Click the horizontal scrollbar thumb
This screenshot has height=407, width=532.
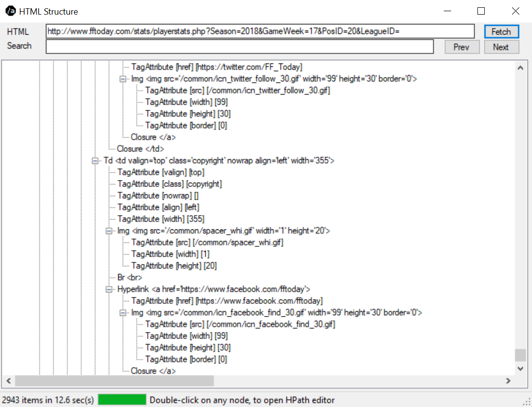pos(114,381)
